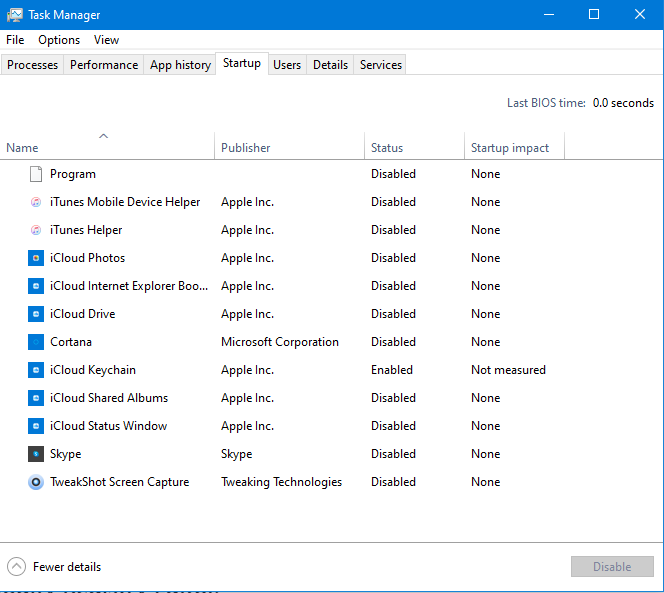Select the iCloud Shared Albums entry
Viewport: 664px width, 593px height.
109,398
